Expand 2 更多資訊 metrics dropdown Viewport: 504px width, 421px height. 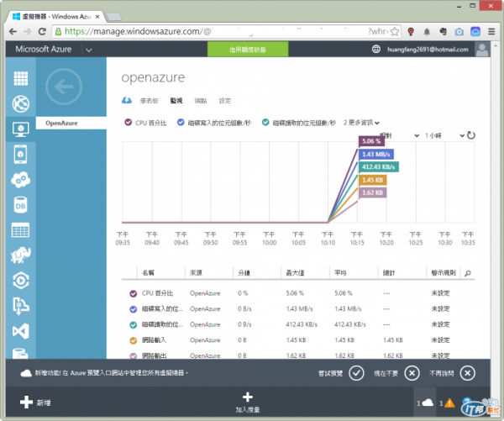click(361, 123)
